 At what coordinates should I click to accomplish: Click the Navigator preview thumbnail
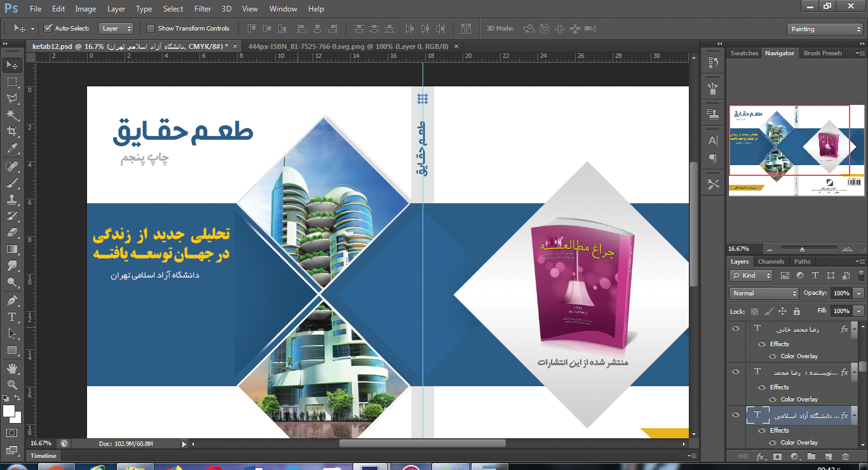pos(796,150)
